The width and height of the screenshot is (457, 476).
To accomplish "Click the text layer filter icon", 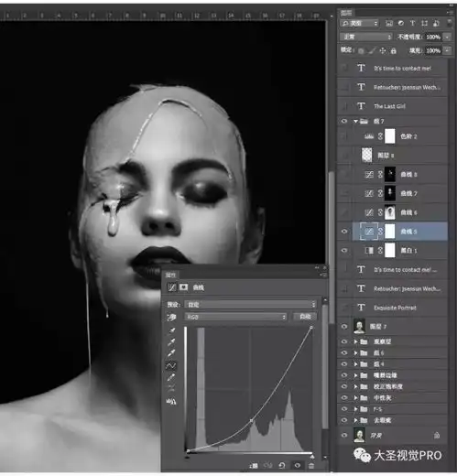I will click(x=412, y=23).
